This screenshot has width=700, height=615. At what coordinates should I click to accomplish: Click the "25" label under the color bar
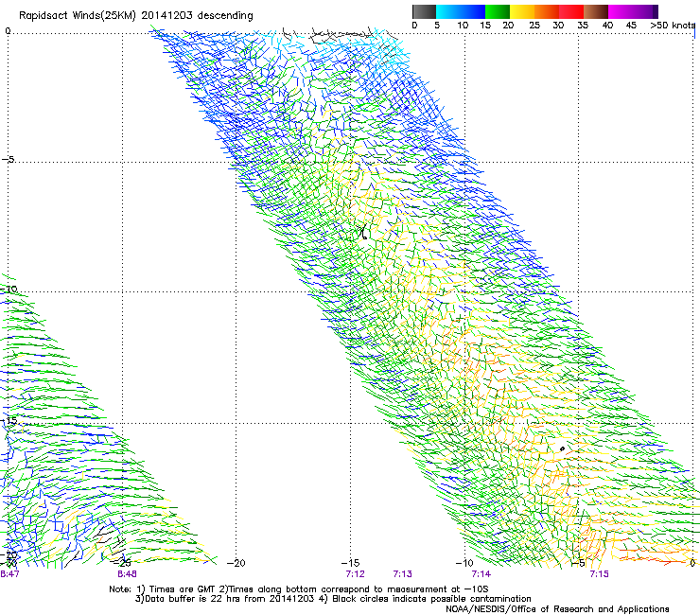(534, 26)
